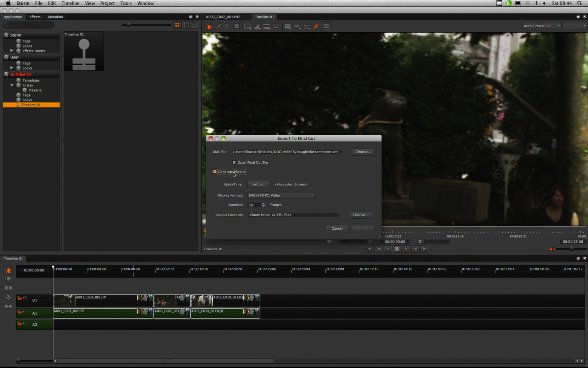Open the Tools menu in the menu bar

coord(126,3)
